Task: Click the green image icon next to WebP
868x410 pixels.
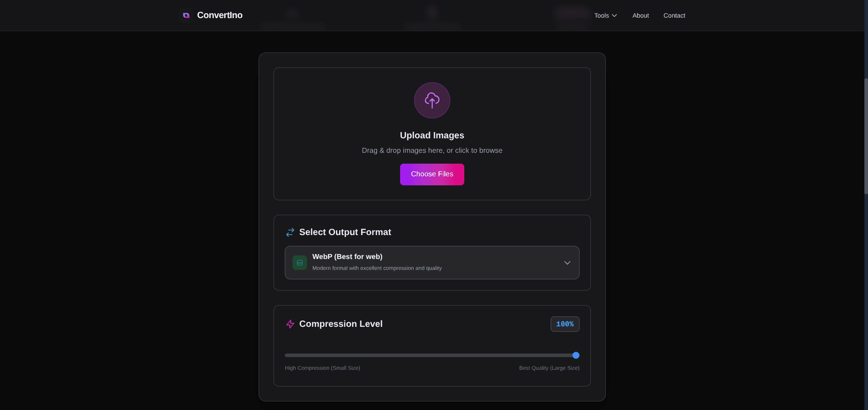Action: pyautogui.click(x=299, y=262)
